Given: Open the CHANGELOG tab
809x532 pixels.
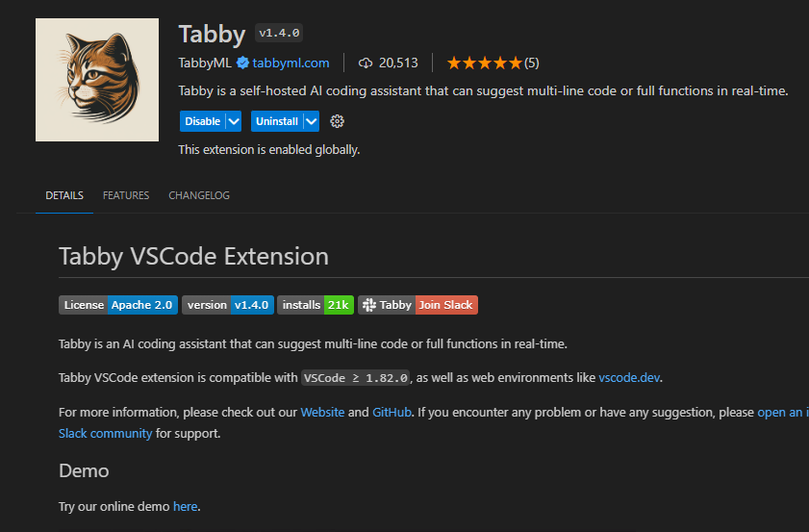Looking at the screenshot, I should coord(199,195).
